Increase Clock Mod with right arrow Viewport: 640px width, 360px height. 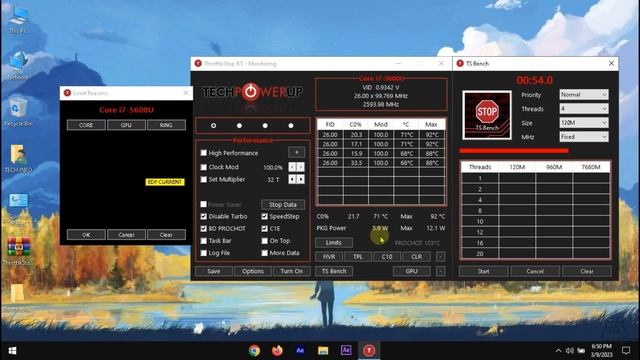click(x=301, y=167)
